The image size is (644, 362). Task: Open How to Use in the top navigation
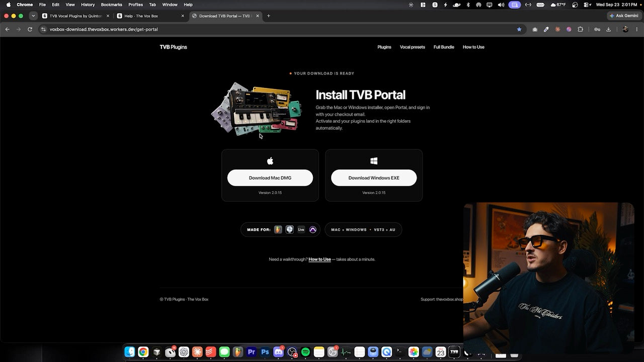pos(473,47)
